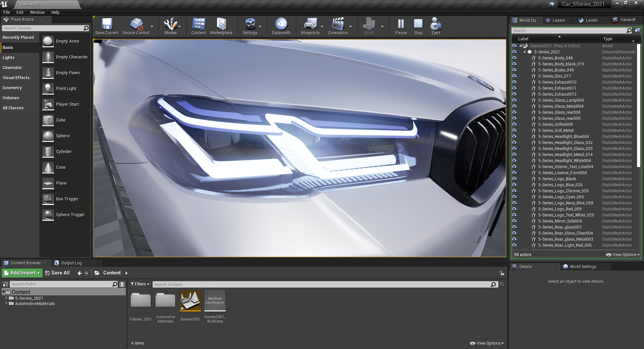Open the Content toolbar icon
The height and width of the screenshot is (349, 644).
pos(199,24)
